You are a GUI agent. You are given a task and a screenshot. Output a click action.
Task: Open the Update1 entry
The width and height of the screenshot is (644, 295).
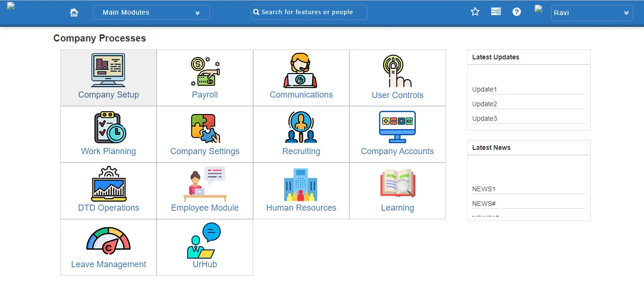pos(484,89)
